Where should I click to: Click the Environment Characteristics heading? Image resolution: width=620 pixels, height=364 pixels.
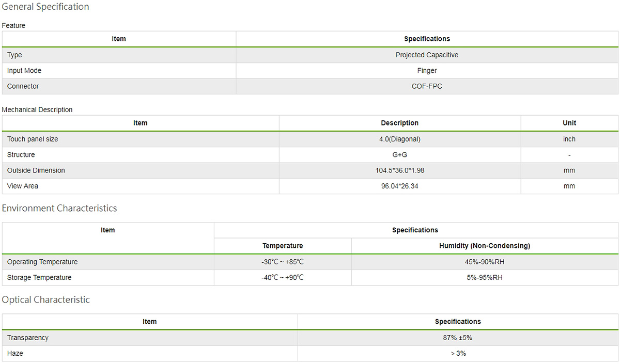click(59, 209)
